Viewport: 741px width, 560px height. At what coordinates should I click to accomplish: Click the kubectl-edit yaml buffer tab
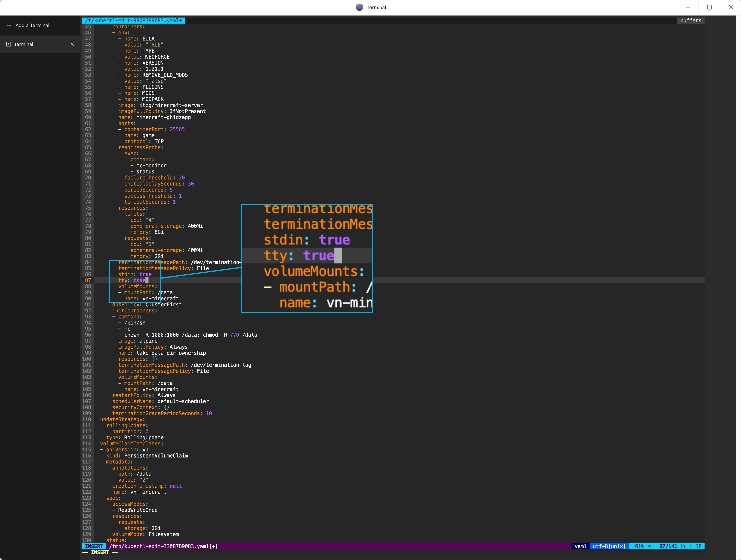tap(133, 20)
